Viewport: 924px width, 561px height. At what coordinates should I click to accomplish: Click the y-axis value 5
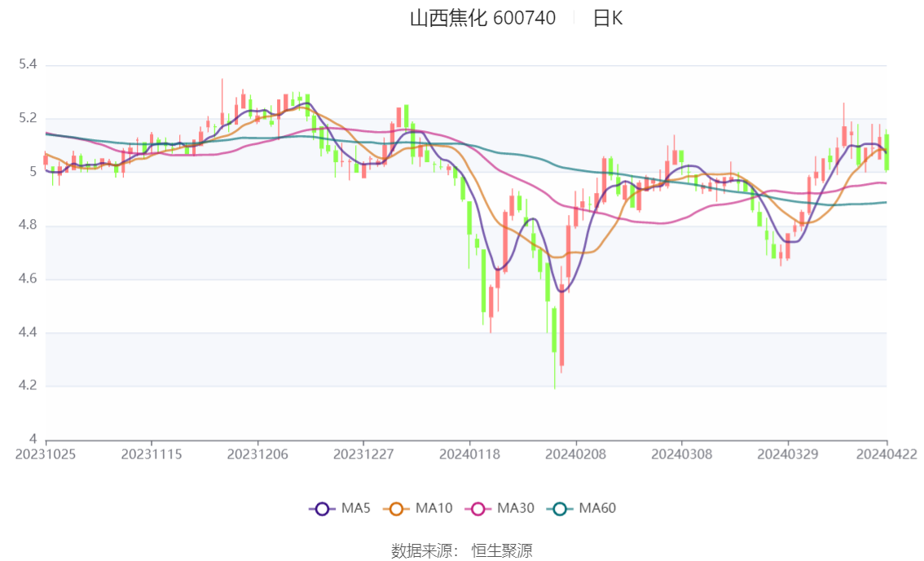coord(33,171)
